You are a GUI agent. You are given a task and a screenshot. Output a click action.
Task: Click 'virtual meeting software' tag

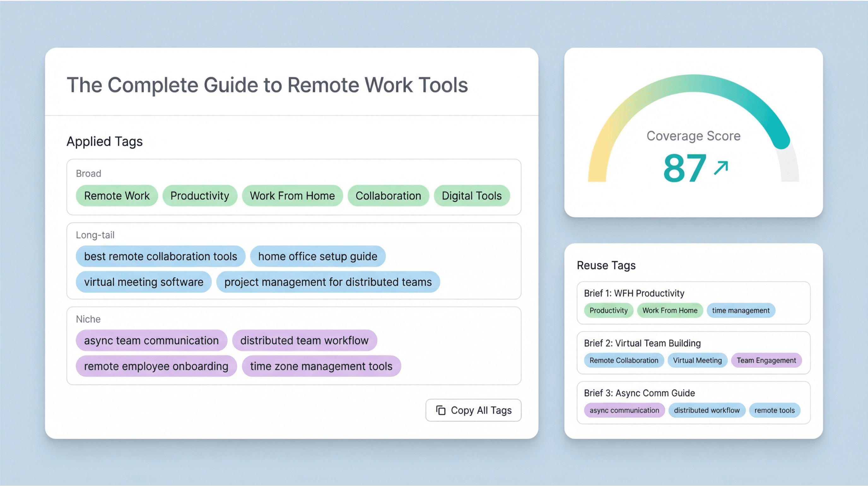[144, 282]
